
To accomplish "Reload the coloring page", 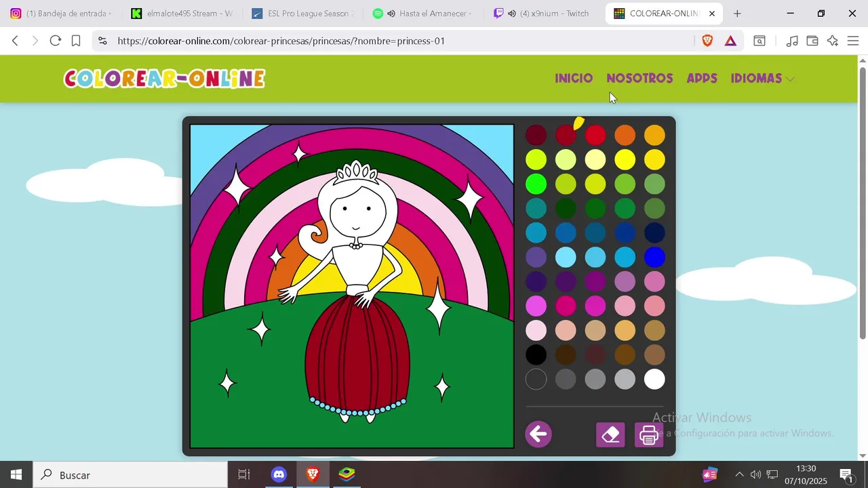I will (x=56, y=41).
